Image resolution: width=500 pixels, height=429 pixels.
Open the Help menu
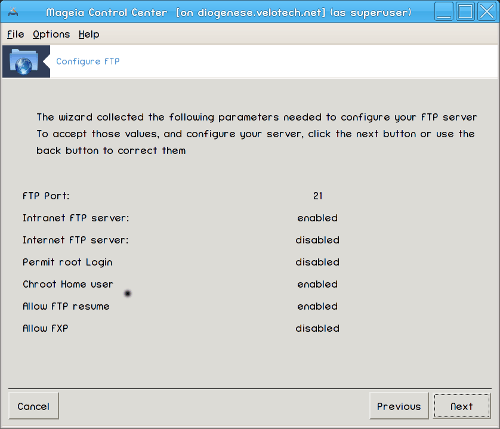[x=89, y=34]
